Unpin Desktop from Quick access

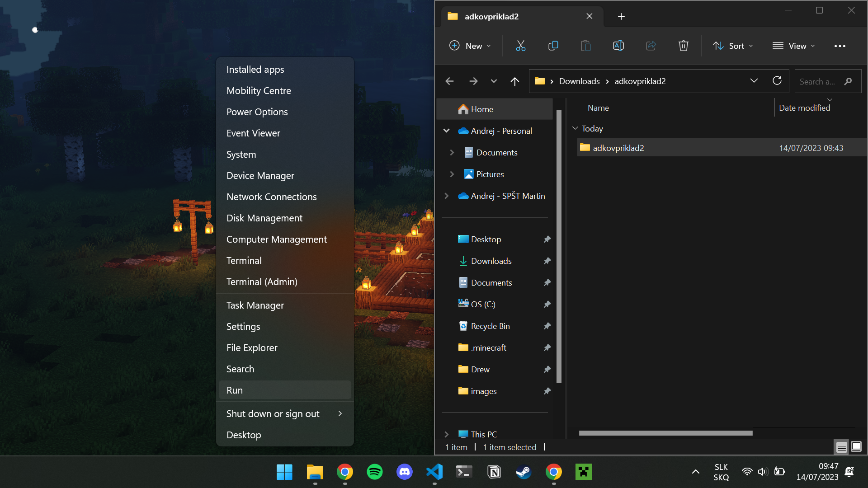pos(547,239)
